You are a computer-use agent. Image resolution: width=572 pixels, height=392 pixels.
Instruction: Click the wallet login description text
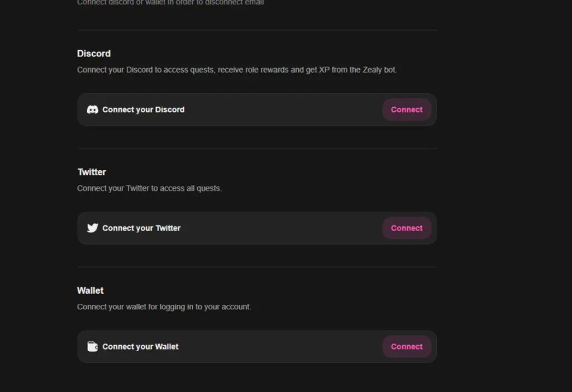pyautogui.click(x=164, y=307)
